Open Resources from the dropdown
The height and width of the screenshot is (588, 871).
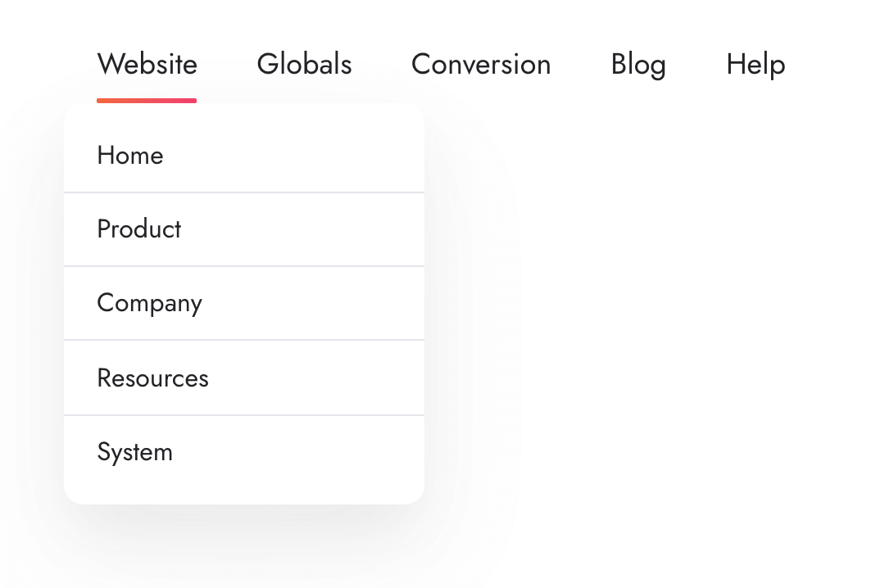tap(152, 378)
